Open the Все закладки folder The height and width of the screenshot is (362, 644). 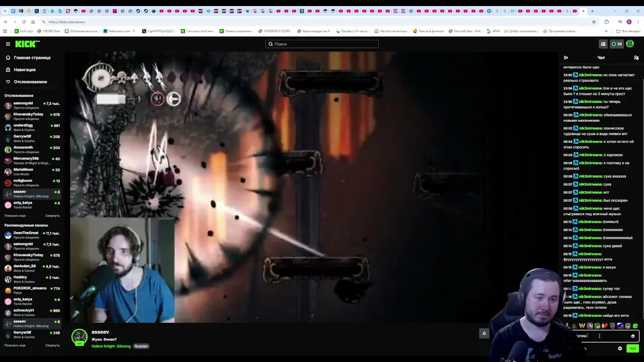628,31
